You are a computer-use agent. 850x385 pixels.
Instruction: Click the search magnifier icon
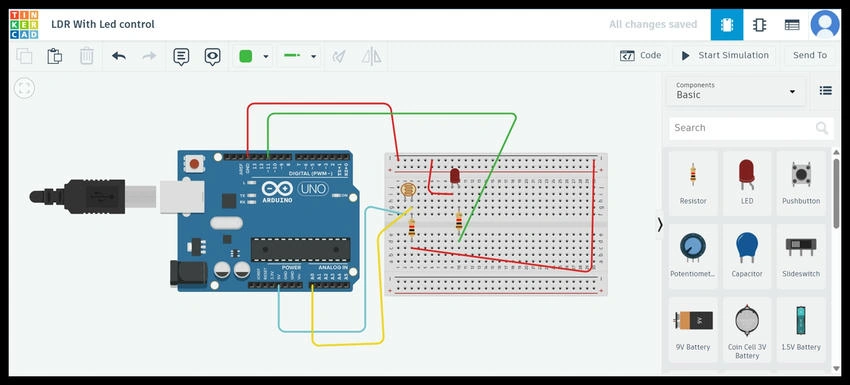[822, 128]
